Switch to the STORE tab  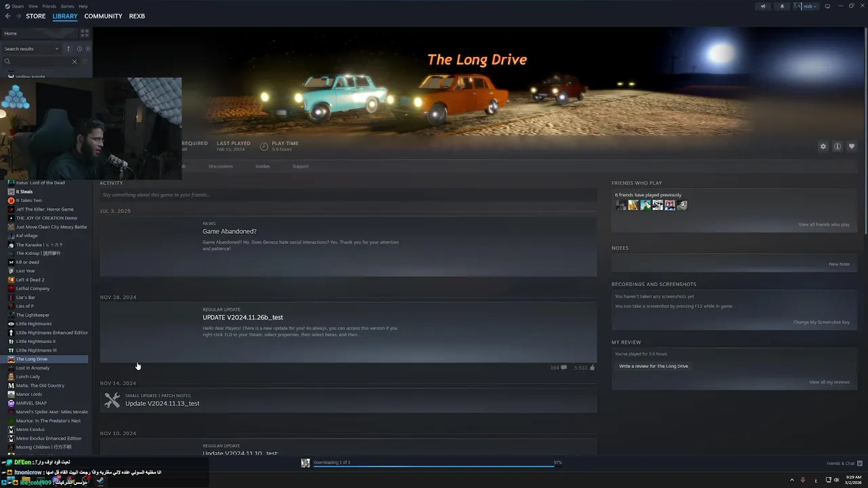[36, 16]
